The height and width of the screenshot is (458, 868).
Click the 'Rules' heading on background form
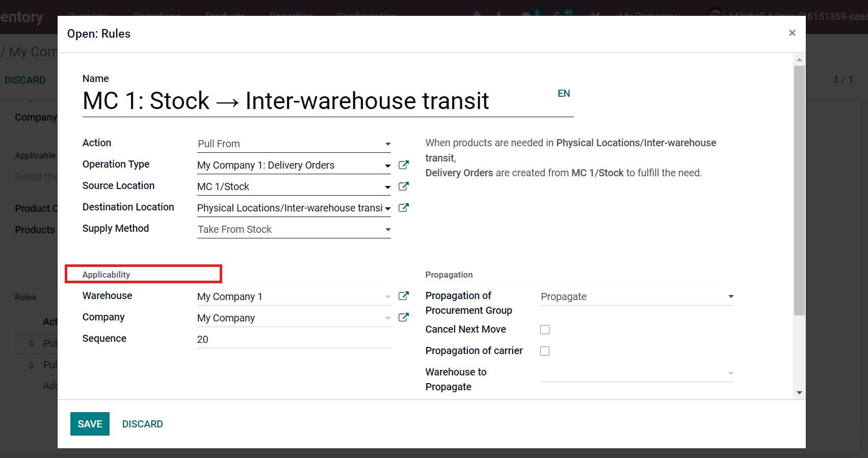(25, 297)
